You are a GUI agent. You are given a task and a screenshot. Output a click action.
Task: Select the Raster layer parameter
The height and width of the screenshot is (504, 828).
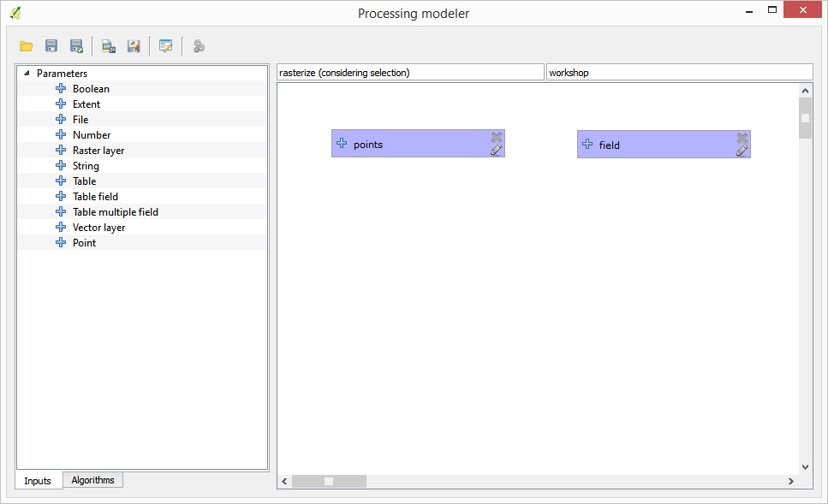coord(98,151)
